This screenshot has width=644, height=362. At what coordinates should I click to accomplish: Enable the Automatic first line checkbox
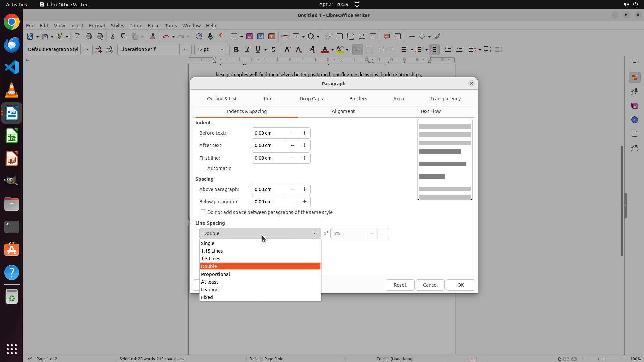(x=203, y=168)
